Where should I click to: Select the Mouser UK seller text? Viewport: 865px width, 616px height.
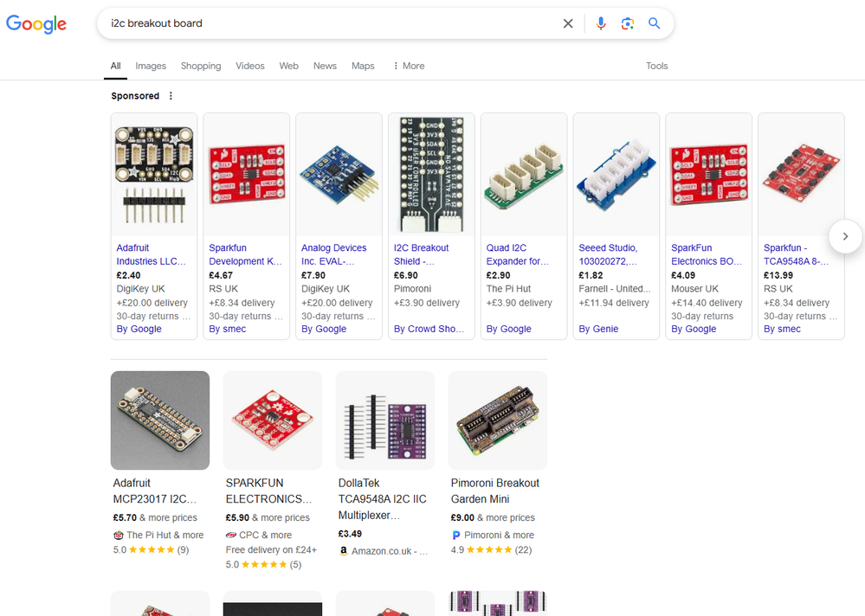694,289
